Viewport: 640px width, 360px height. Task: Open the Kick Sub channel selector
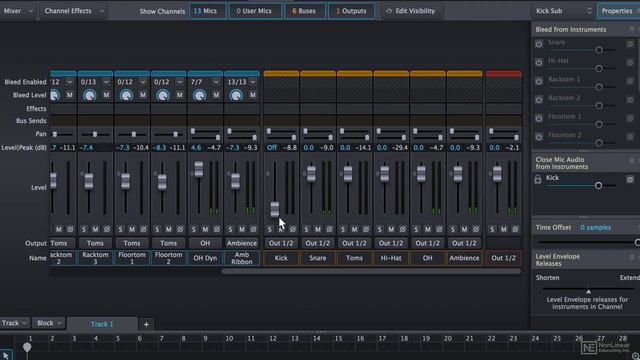pos(563,11)
